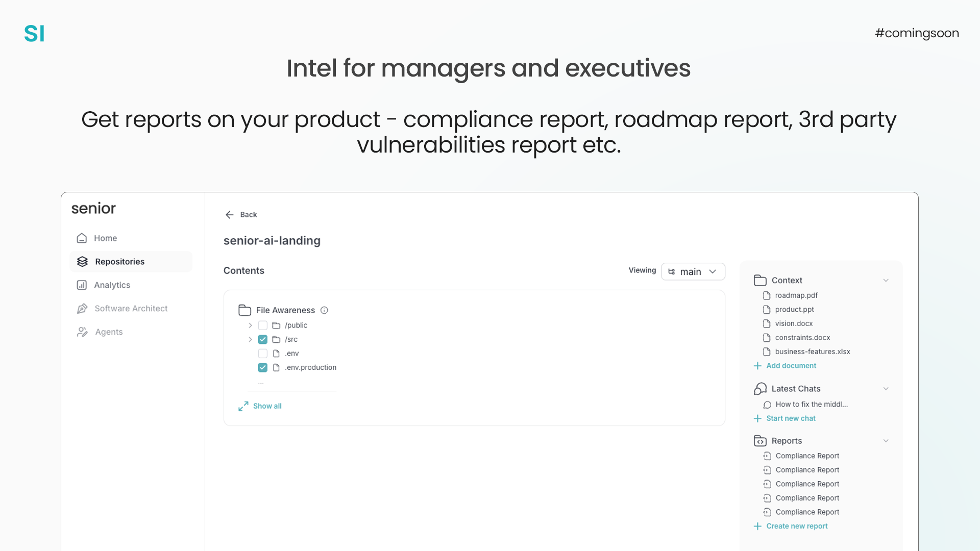
Task: Uncheck the /src folder checkbox
Action: tap(263, 339)
